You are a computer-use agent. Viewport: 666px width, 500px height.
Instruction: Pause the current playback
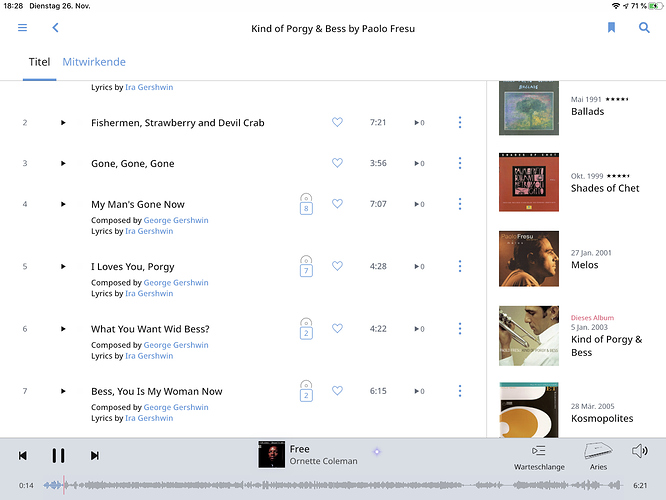point(58,455)
